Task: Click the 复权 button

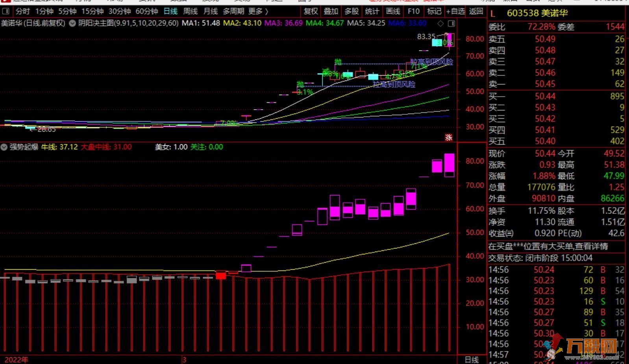Action: (311, 11)
